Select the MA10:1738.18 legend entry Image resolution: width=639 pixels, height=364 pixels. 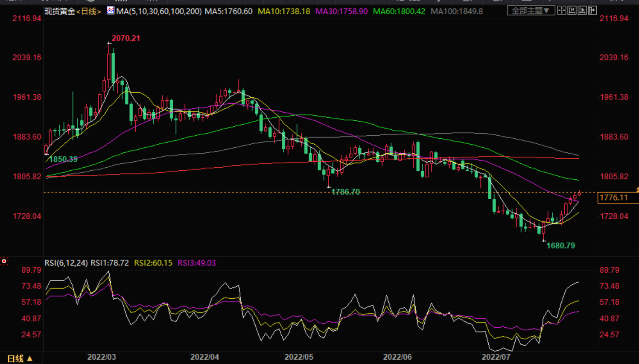pyautogui.click(x=284, y=12)
